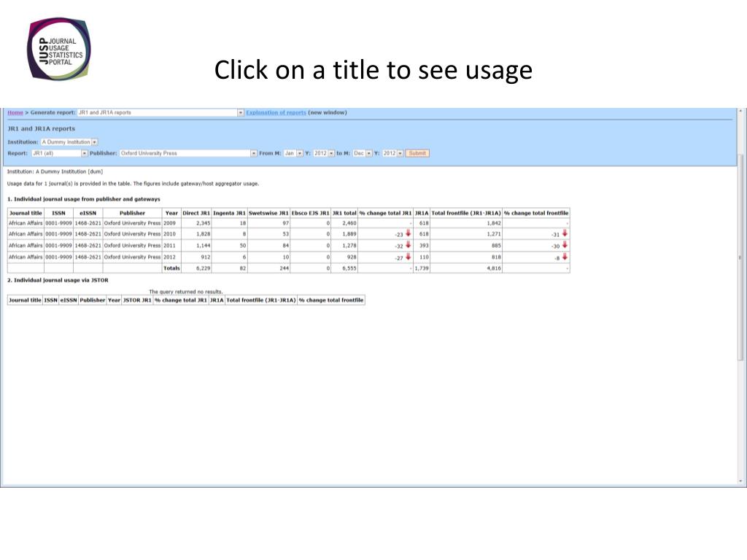Click the Year header in first table
This screenshot has height=560, width=747.
pos(171,213)
